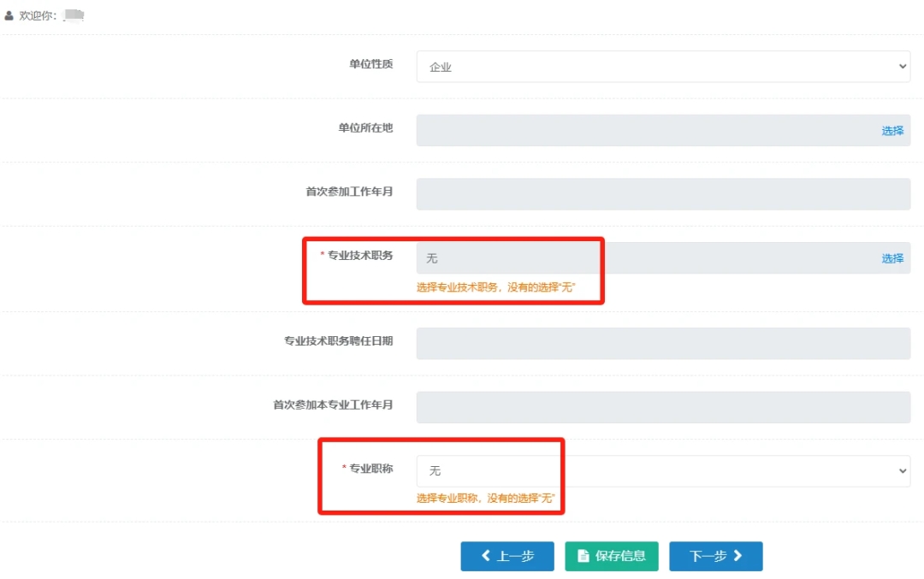Proceed with the 下一步 button
Screen dimensions: 924x579
point(715,556)
